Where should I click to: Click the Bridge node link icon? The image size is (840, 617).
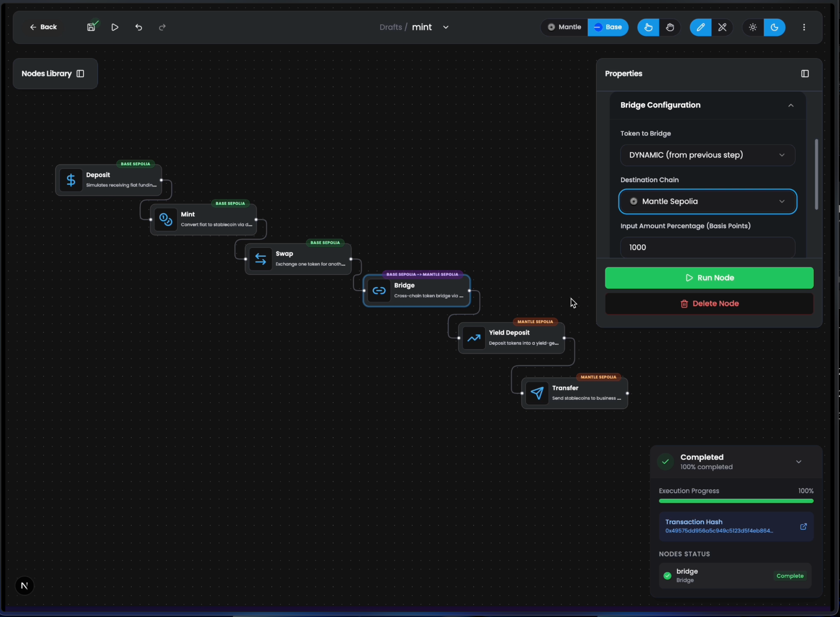(x=379, y=290)
